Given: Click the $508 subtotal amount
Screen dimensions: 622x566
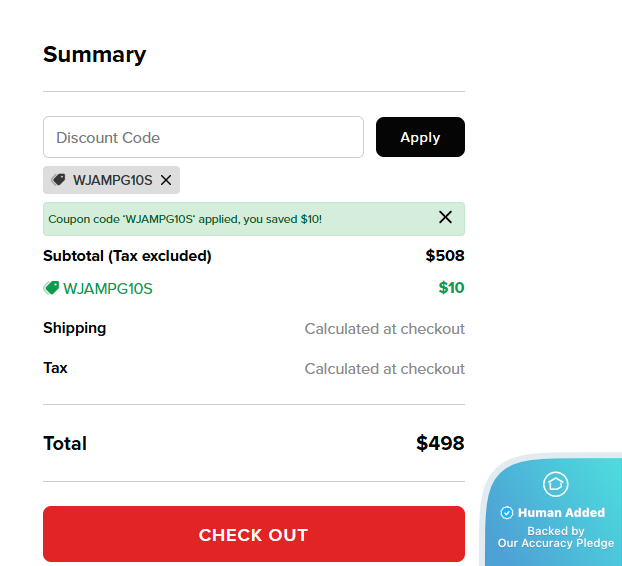Looking at the screenshot, I should [x=445, y=256].
